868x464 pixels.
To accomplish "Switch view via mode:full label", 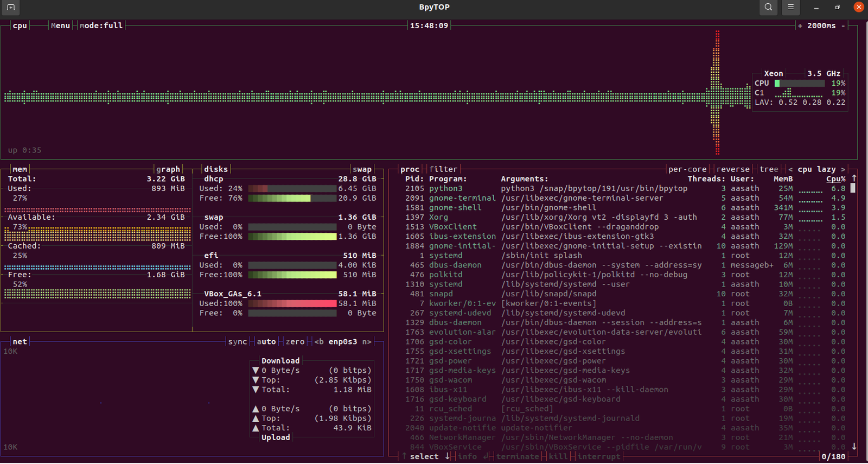I will (101, 26).
